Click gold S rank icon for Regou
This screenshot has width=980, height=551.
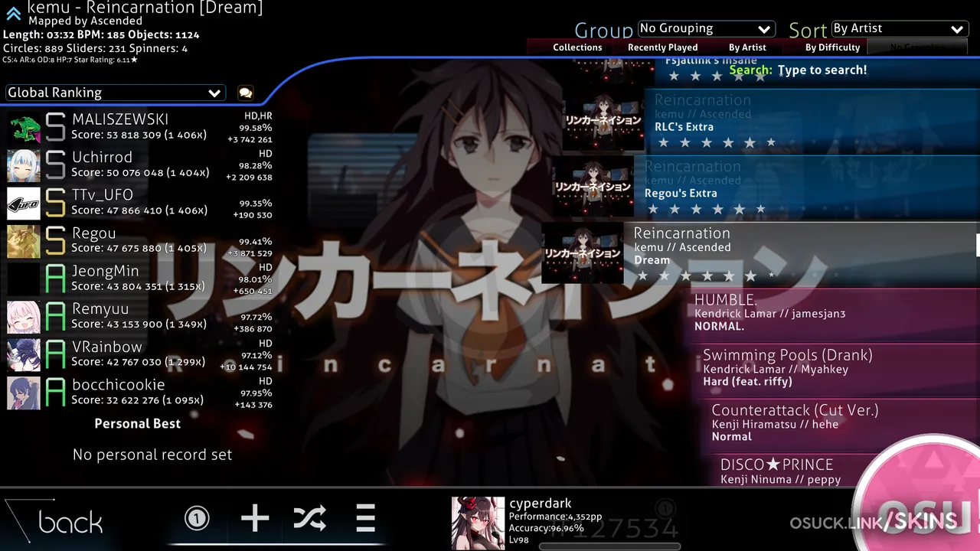tap(55, 241)
